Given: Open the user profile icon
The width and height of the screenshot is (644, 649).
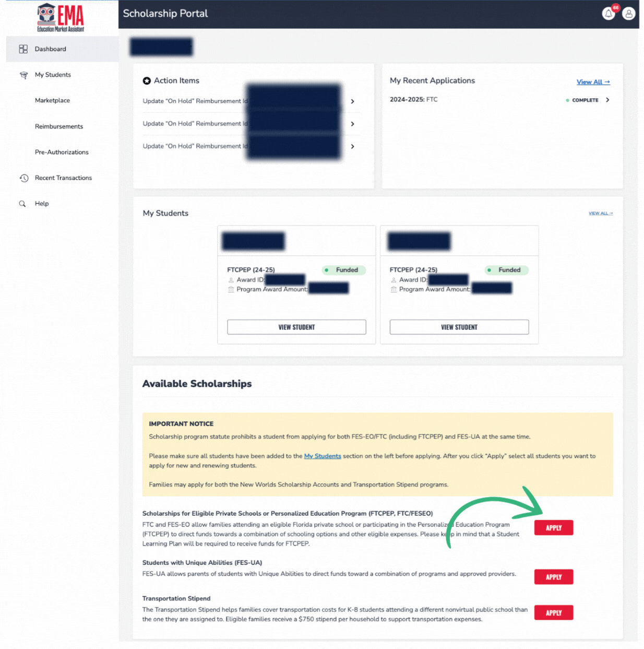Looking at the screenshot, I should (629, 14).
